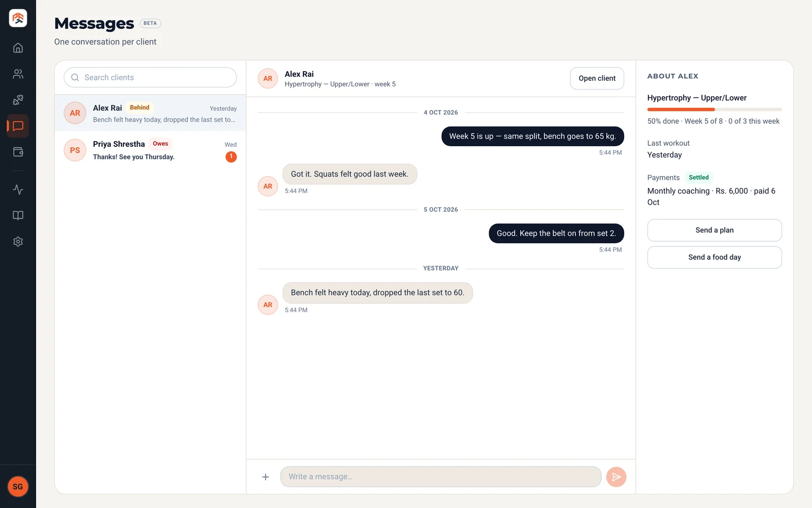Click the unread badge on Priya's conversation
The width and height of the screenshot is (812, 508).
(x=231, y=156)
